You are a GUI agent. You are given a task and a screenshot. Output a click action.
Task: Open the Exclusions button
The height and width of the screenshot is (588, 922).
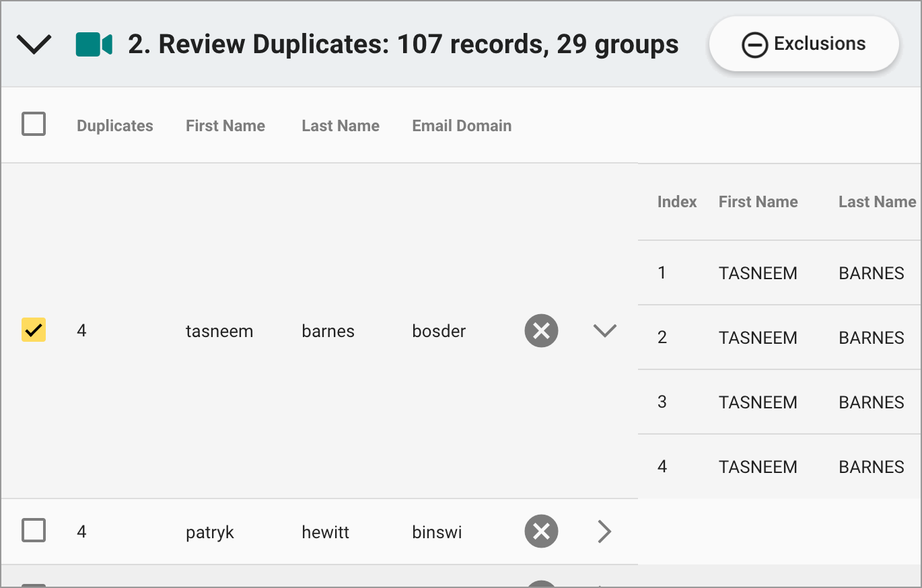[804, 44]
